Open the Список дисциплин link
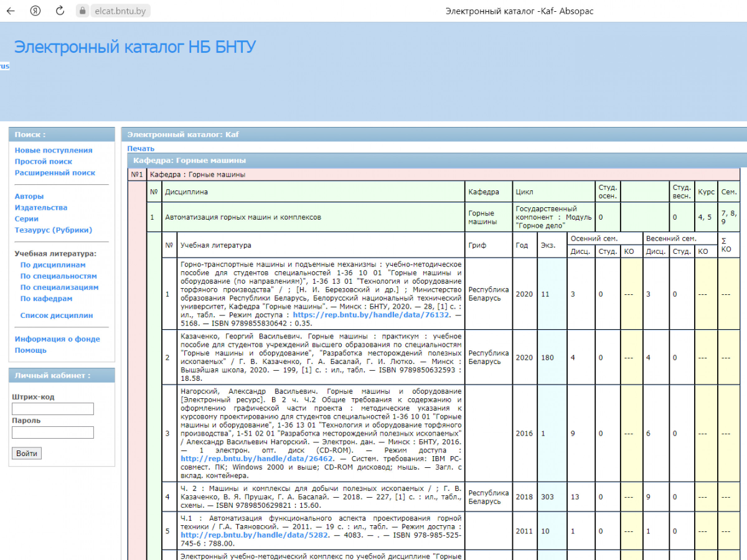This screenshot has height=560, width=747. [57, 315]
